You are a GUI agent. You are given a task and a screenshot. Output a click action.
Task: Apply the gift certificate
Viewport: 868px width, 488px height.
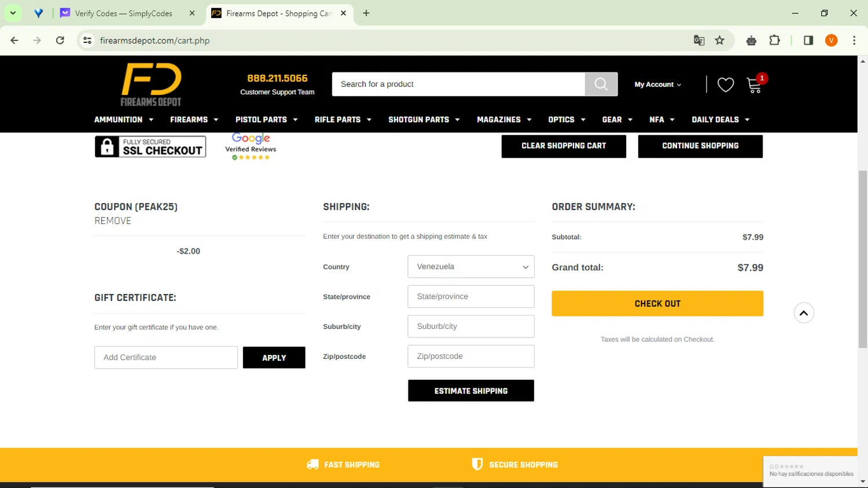[x=274, y=358]
